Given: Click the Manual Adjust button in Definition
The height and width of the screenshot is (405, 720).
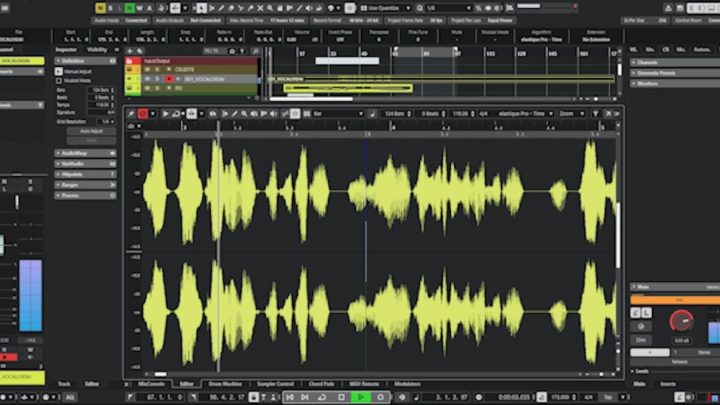Looking at the screenshot, I should [59, 71].
